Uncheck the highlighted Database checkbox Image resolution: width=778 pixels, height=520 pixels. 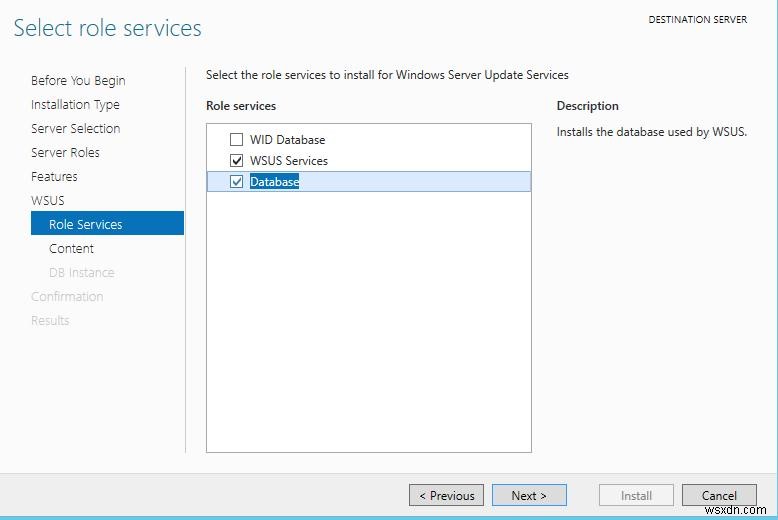236,182
